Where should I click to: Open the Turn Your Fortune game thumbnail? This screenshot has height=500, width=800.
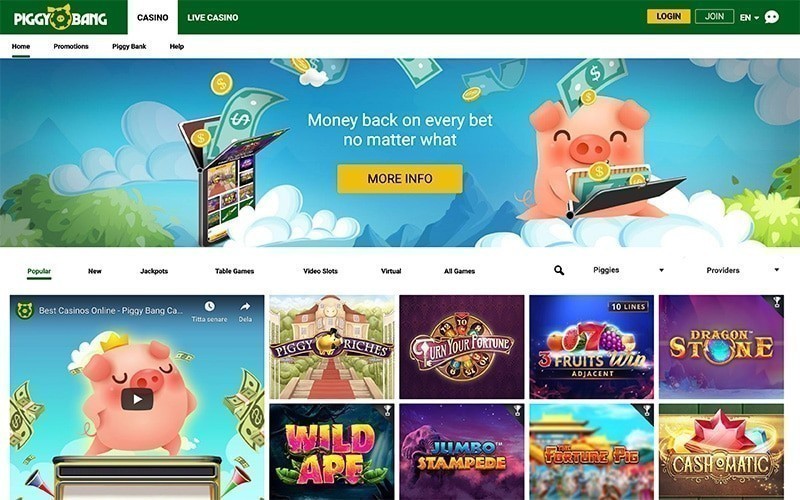tap(462, 347)
